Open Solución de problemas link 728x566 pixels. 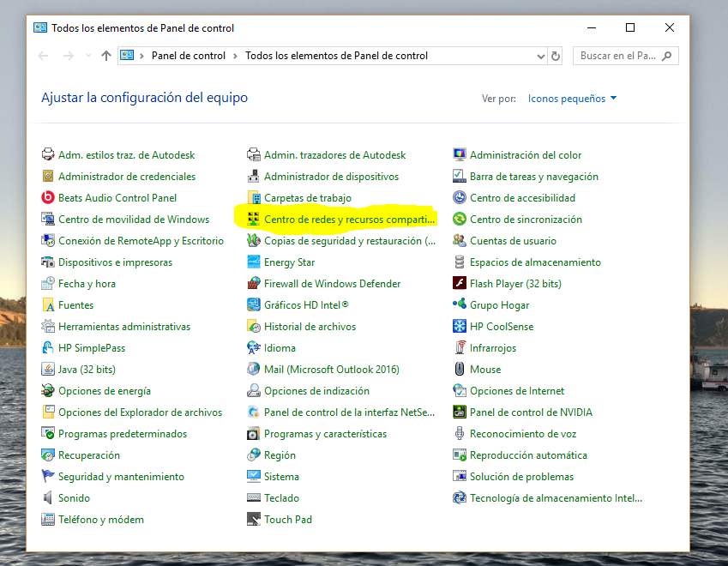[522, 477]
